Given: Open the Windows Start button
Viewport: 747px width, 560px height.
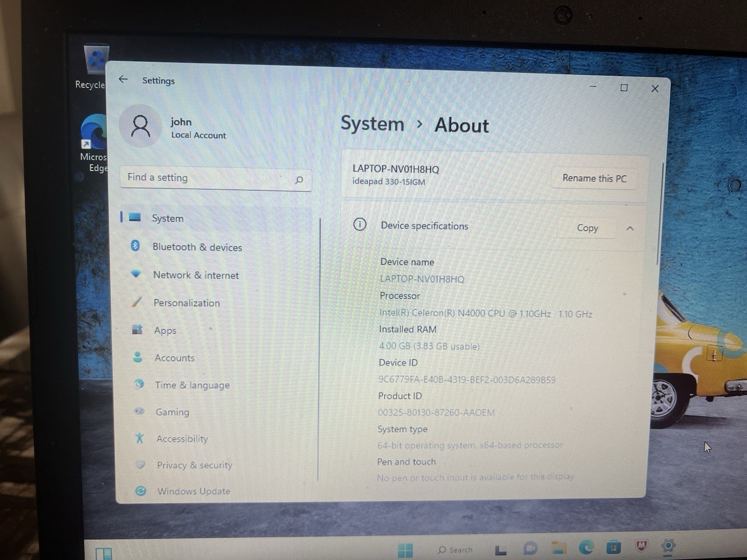Looking at the screenshot, I should tap(405, 550).
